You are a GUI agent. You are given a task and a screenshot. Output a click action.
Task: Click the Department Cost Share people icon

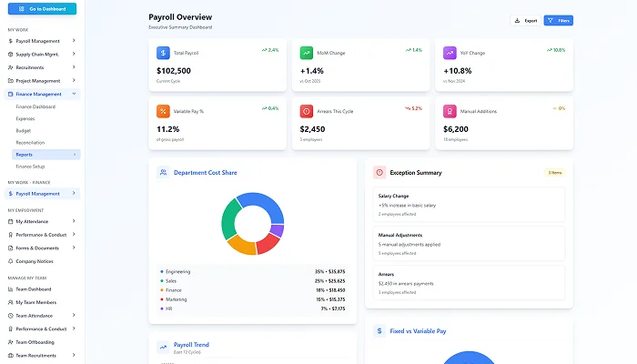[163, 172]
